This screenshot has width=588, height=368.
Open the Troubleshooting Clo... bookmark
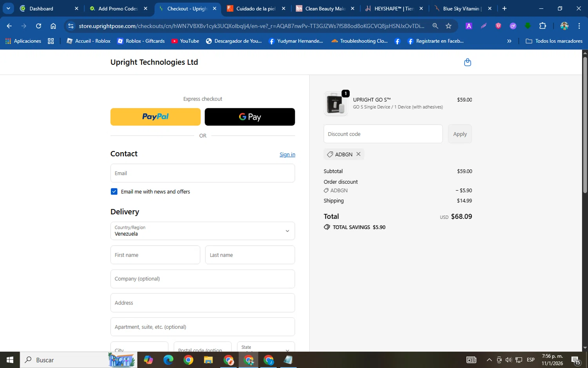tap(359, 41)
